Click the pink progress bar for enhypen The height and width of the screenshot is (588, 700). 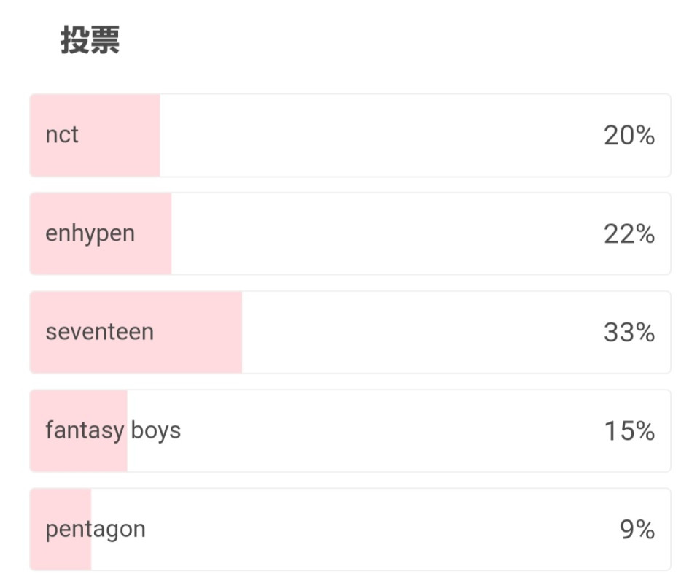click(101, 233)
